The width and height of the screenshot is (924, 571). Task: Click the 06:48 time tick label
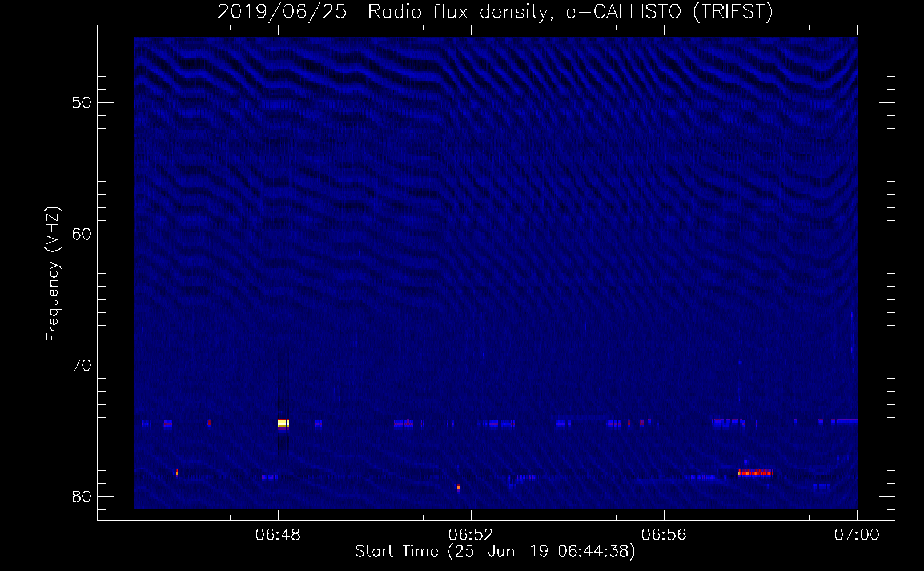click(x=278, y=535)
